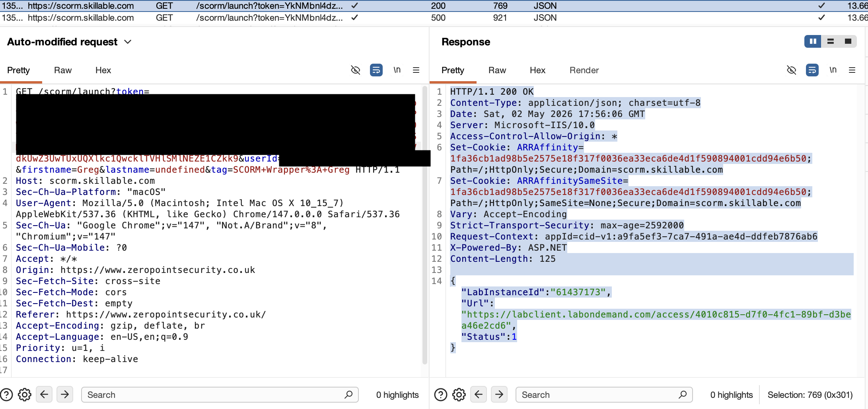Click the 'Access-Control-Allow-Origin: *' header

click(x=533, y=136)
